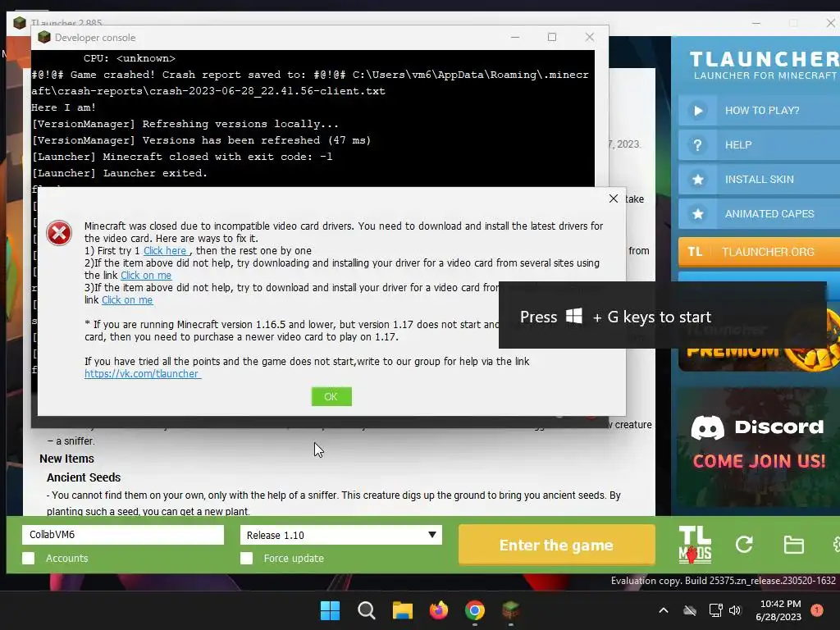Click the red error icon in the dialog
The width and height of the screenshot is (840, 630).
59,233
